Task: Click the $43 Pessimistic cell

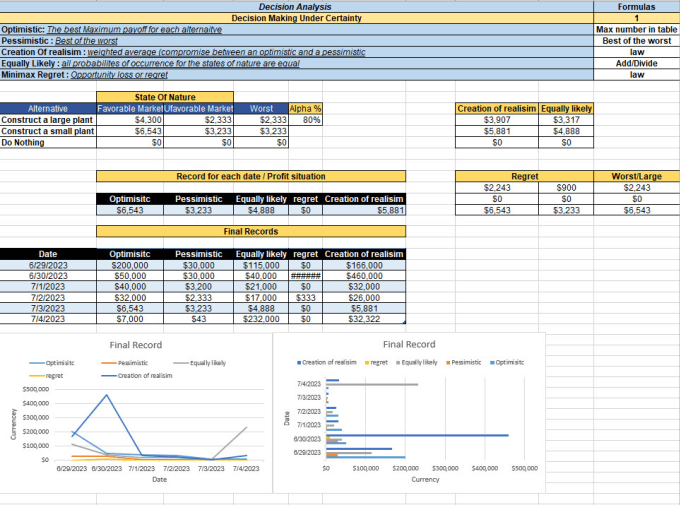Action: click(198, 318)
